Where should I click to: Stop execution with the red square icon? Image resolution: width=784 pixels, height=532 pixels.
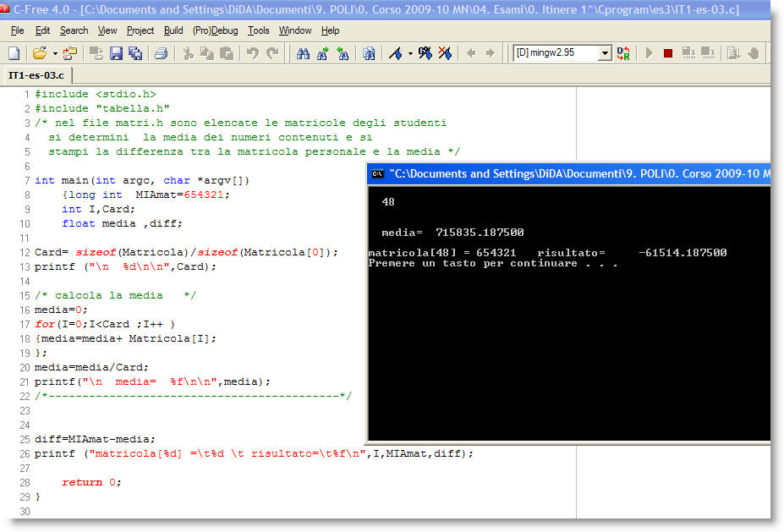(668, 53)
